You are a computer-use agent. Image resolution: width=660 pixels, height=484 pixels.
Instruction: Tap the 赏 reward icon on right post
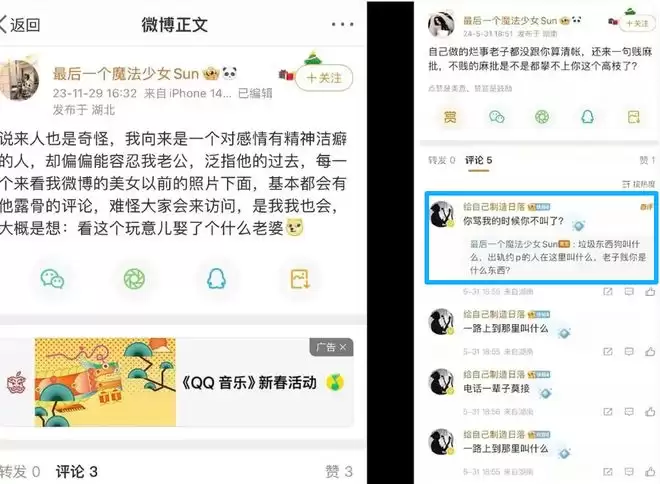pos(450,117)
